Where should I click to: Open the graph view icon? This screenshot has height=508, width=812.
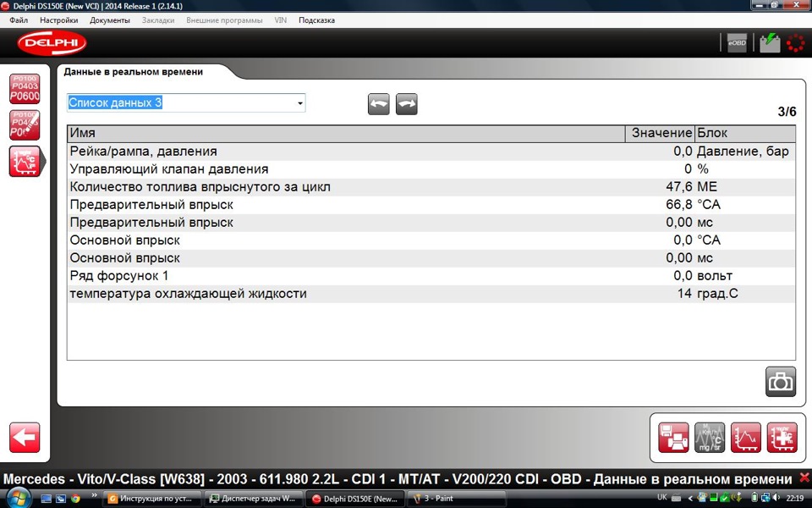click(x=746, y=438)
